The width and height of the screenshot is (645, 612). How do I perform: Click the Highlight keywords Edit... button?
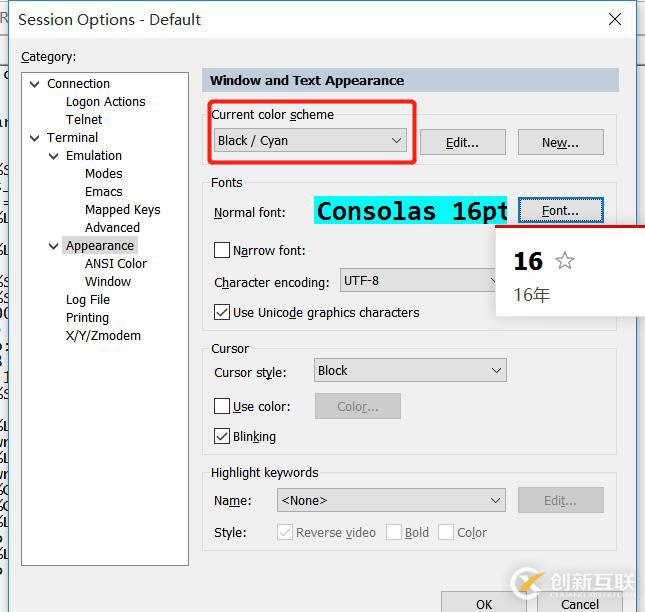coord(560,500)
